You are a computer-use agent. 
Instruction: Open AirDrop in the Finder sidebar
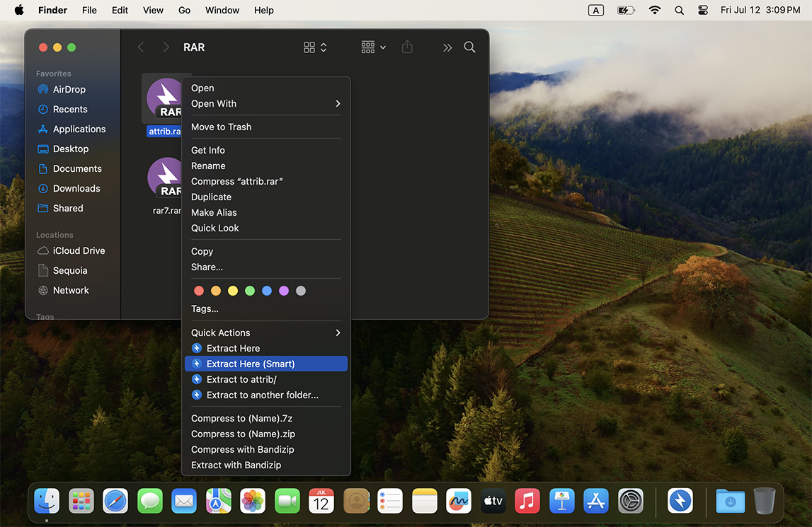69,90
